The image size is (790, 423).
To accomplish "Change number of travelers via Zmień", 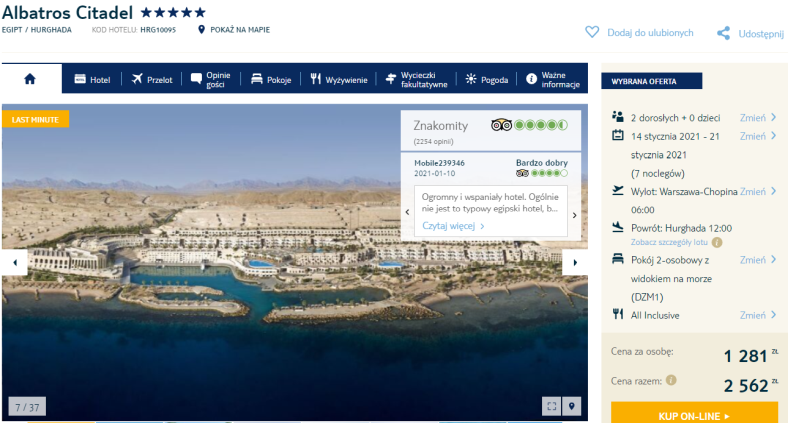I will coord(758,117).
